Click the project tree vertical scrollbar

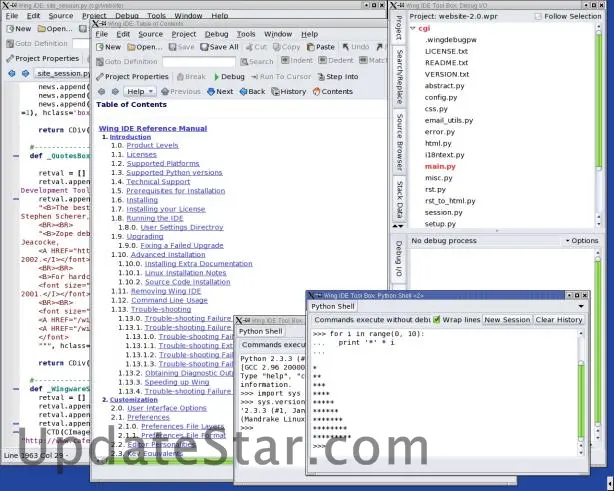[x=598, y=125]
